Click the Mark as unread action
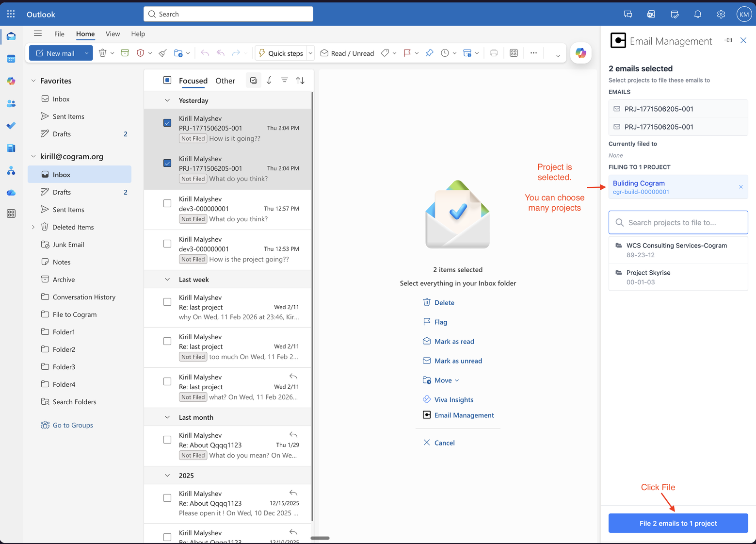The image size is (756, 544). pos(452,361)
